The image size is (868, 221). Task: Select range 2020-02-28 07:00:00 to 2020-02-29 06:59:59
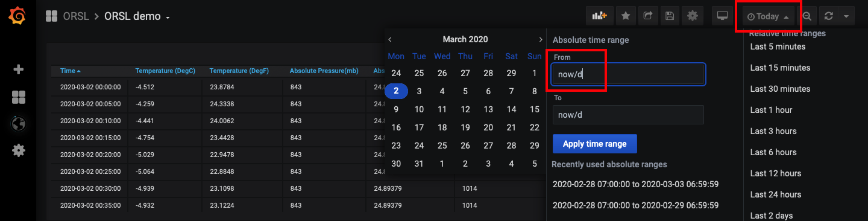[636, 206]
